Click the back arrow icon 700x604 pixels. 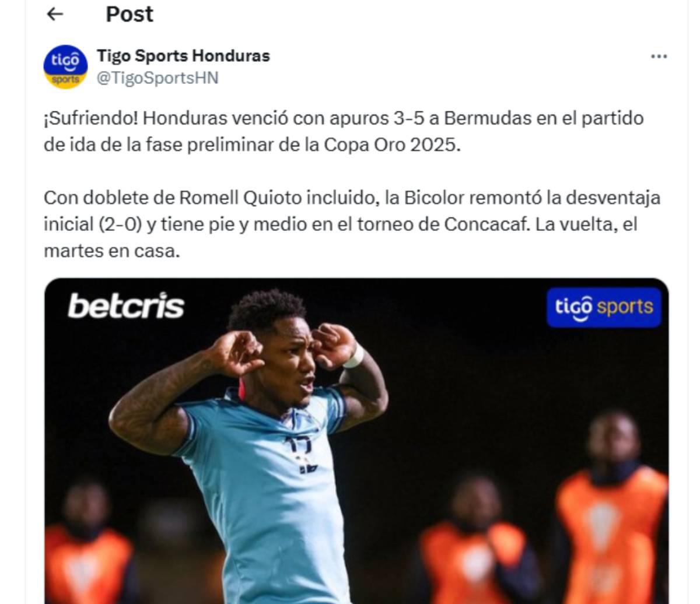(x=55, y=14)
